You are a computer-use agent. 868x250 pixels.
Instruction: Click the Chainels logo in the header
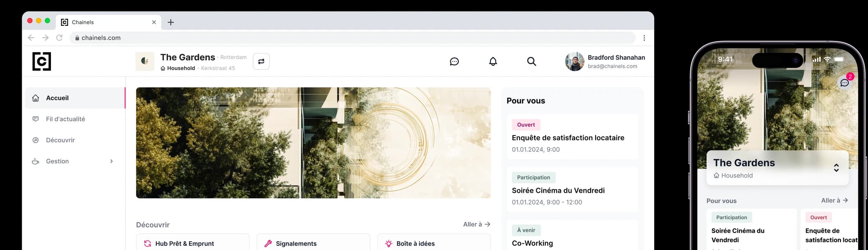point(42,61)
